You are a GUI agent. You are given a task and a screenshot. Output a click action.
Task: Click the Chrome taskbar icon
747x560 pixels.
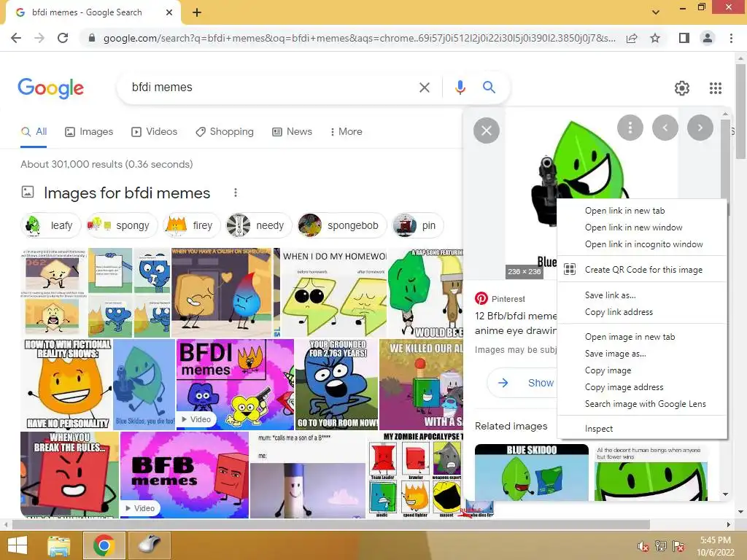coord(104,545)
